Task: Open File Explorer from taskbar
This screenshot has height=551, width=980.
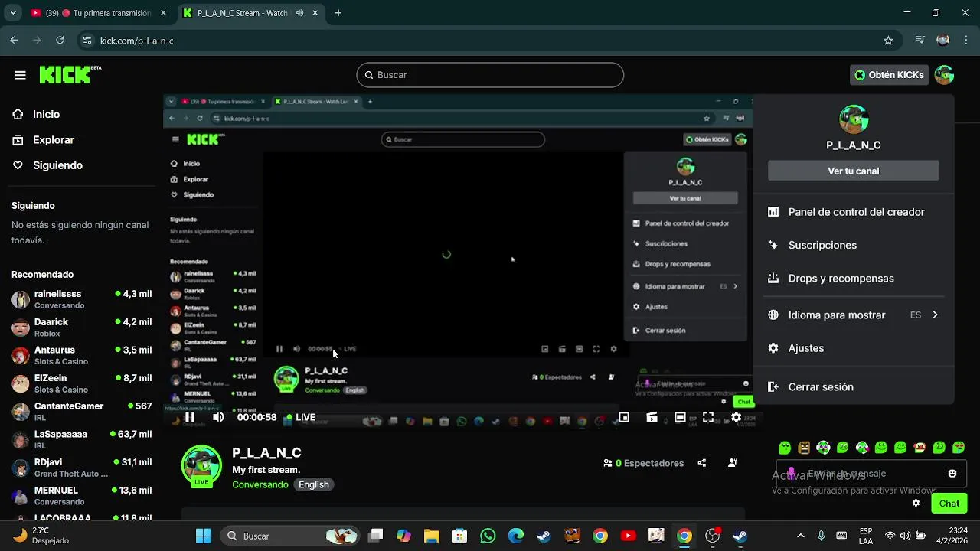Action: point(431,536)
